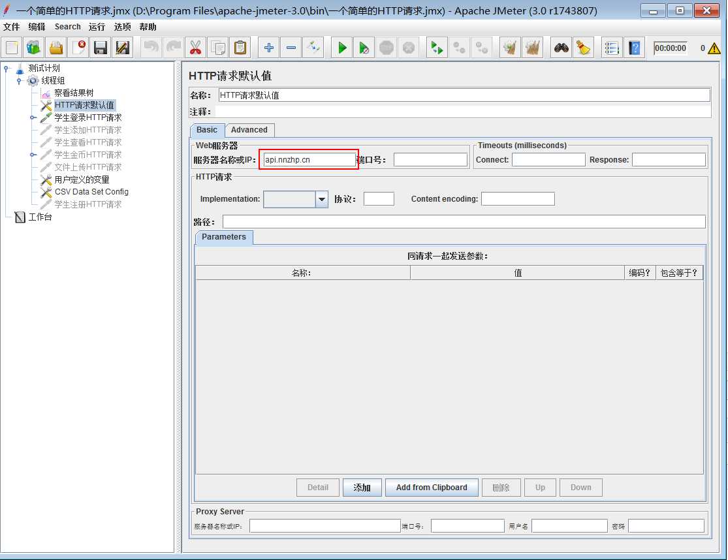Click the Remote start all icon
The height and width of the screenshot is (560, 728).
coord(436,48)
